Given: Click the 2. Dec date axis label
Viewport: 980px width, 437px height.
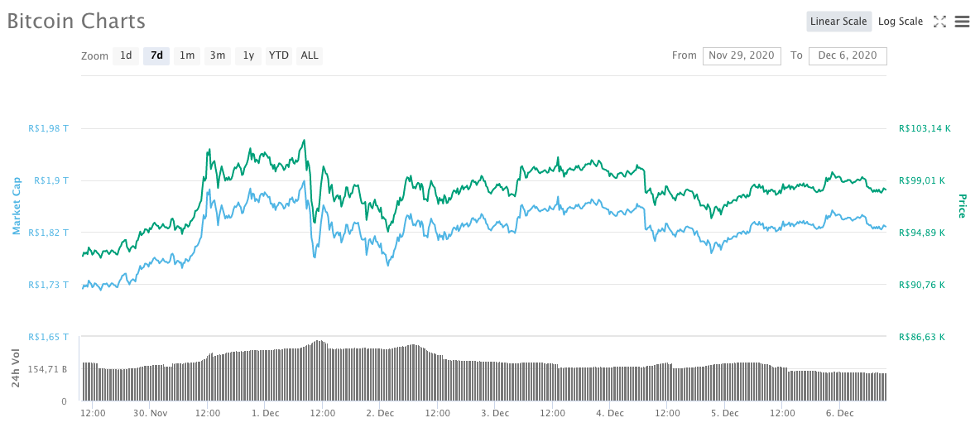Looking at the screenshot, I should 379,413.
